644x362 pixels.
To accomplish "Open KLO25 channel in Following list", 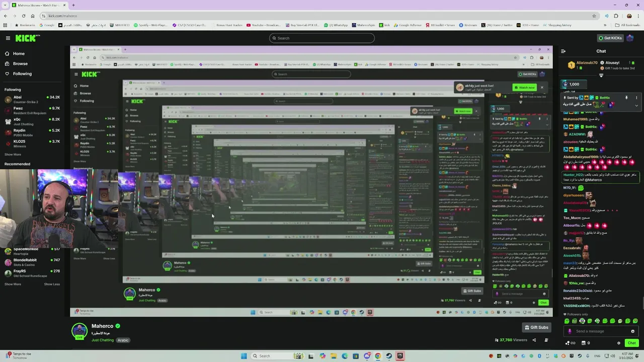I will pos(32,143).
